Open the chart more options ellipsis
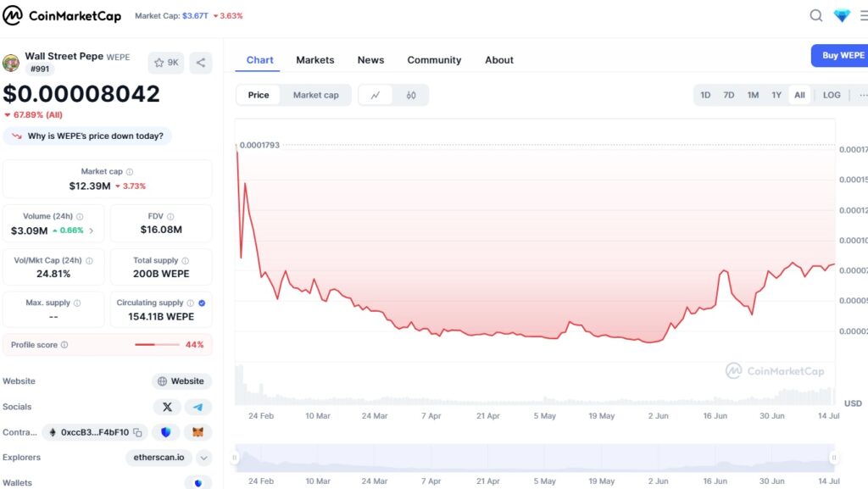 [862, 95]
